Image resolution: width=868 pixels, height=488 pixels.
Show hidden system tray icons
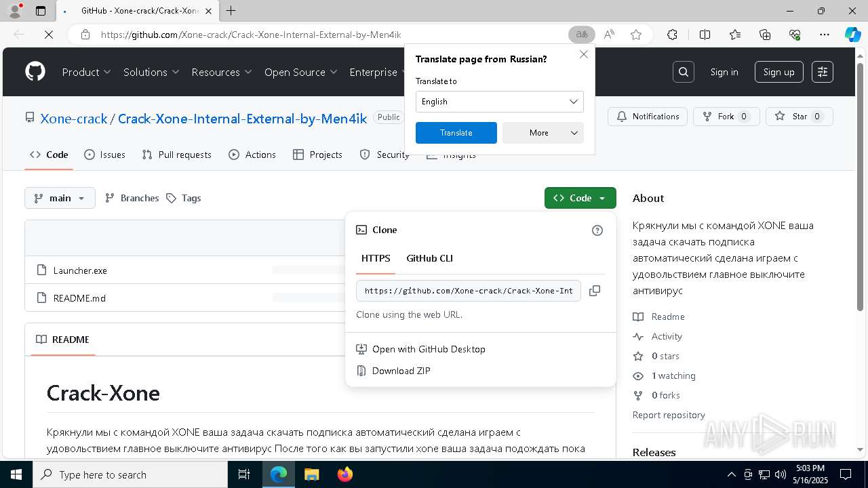coord(731,474)
